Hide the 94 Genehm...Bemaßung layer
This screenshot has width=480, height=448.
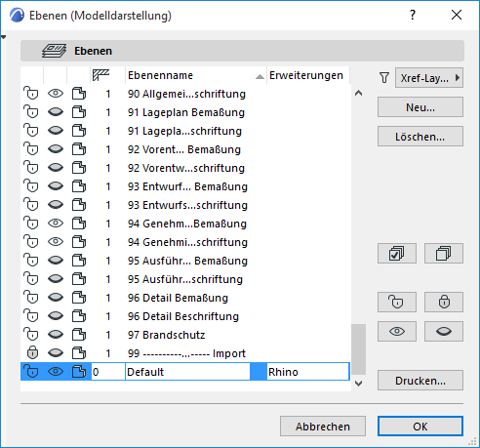56,224
